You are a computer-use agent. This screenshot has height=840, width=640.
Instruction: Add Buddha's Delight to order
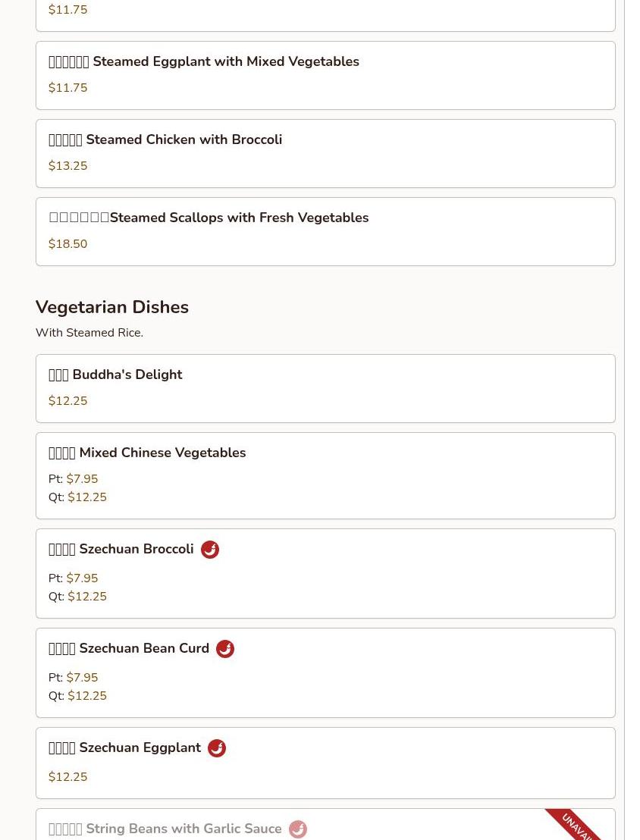[127, 375]
